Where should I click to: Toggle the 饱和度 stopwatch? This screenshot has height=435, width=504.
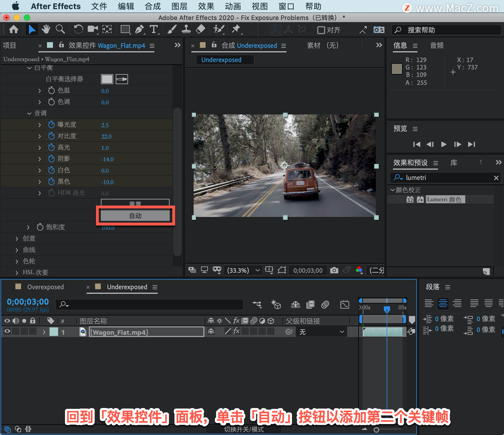tap(40, 227)
